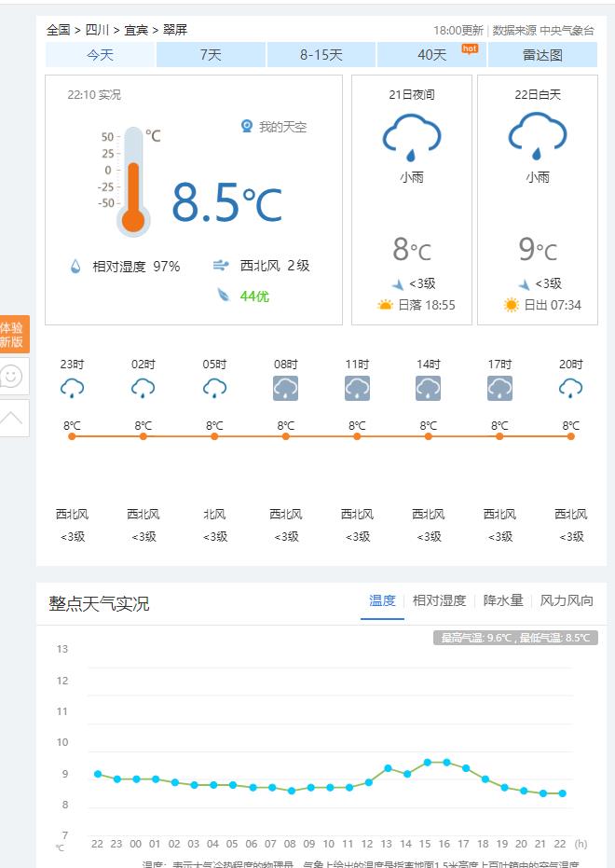The image size is (615, 868).
Task: Click the scroll-to-top arrow icon
Action: click(x=12, y=418)
